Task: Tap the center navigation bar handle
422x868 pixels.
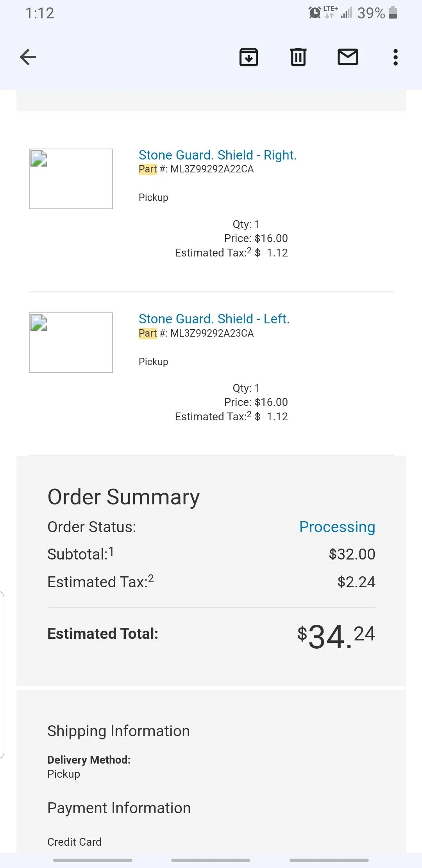Action: [211, 860]
